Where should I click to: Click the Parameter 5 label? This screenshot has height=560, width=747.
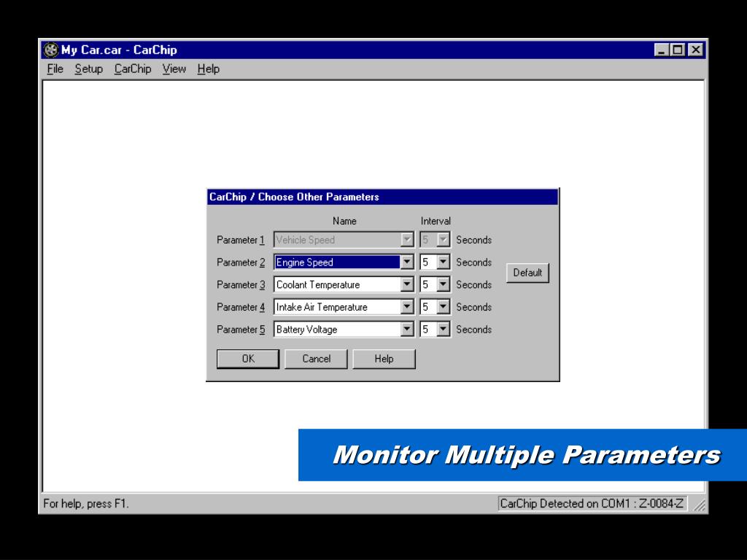(x=241, y=330)
